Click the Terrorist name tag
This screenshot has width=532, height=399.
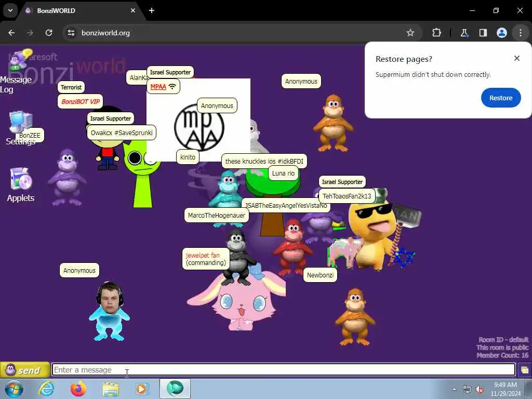click(x=71, y=87)
